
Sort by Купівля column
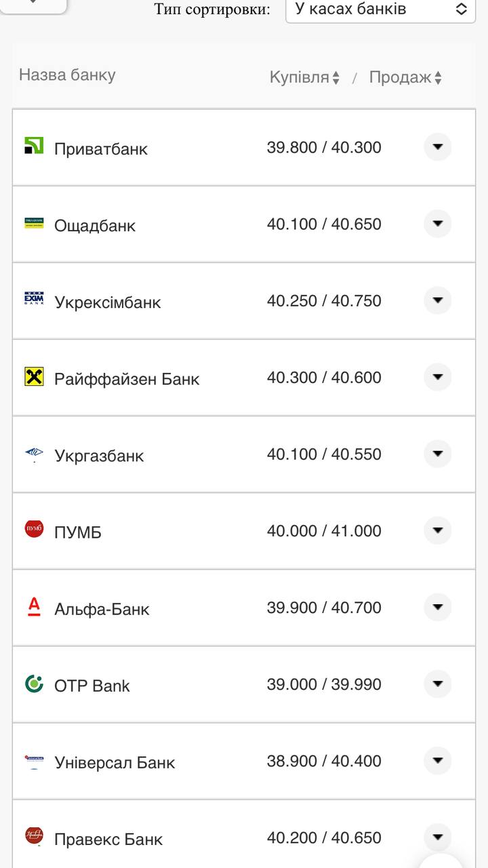tap(304, 77)
